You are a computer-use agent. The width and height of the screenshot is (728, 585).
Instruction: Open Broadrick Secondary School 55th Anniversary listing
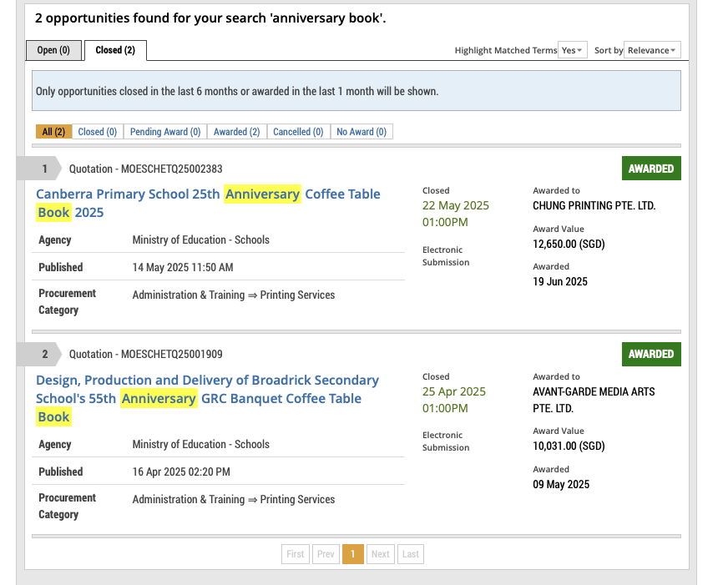tap(206, 398)
